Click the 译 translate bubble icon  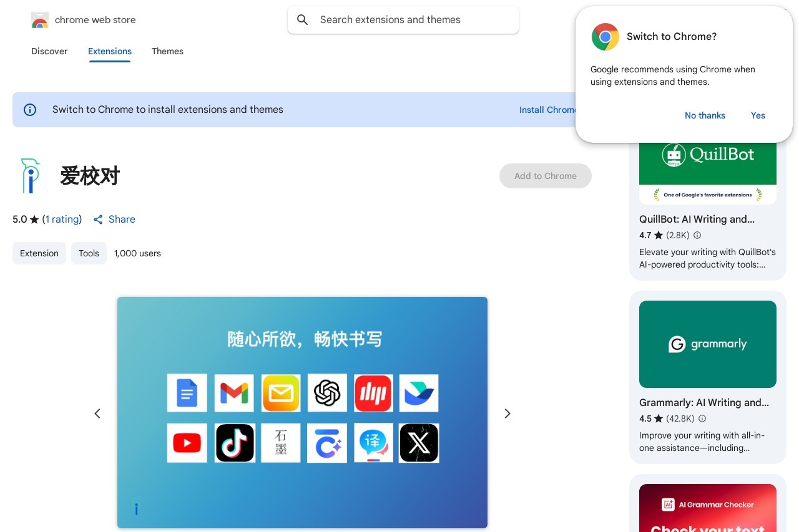[374, 443]
